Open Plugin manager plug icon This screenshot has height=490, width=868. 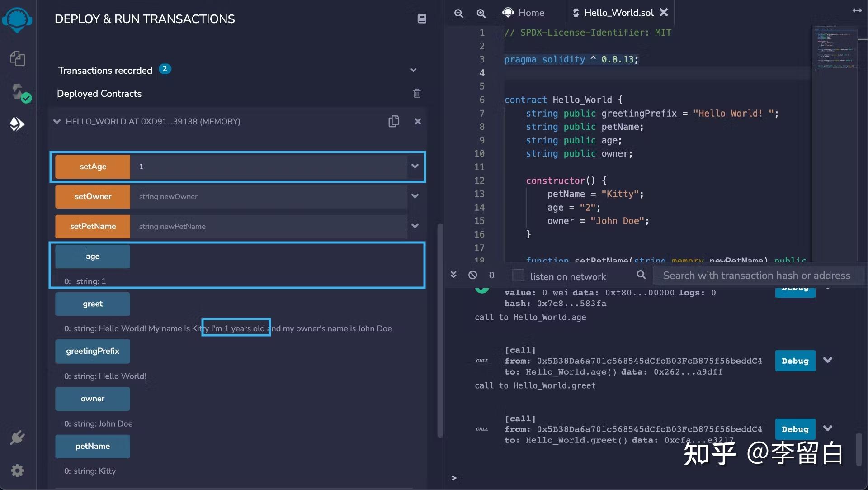[x=17, y=438]
